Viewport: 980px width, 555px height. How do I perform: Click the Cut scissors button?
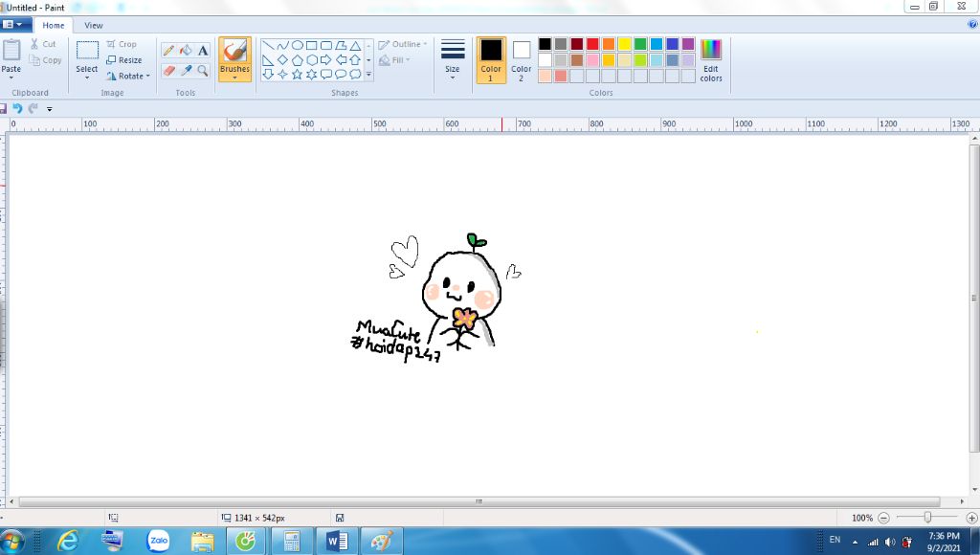point(44,44)
